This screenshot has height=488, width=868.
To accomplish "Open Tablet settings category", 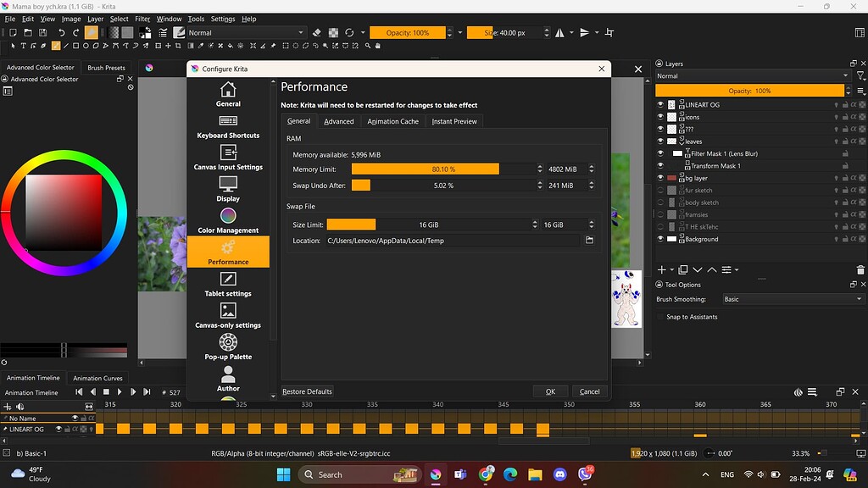I will 228,285.
